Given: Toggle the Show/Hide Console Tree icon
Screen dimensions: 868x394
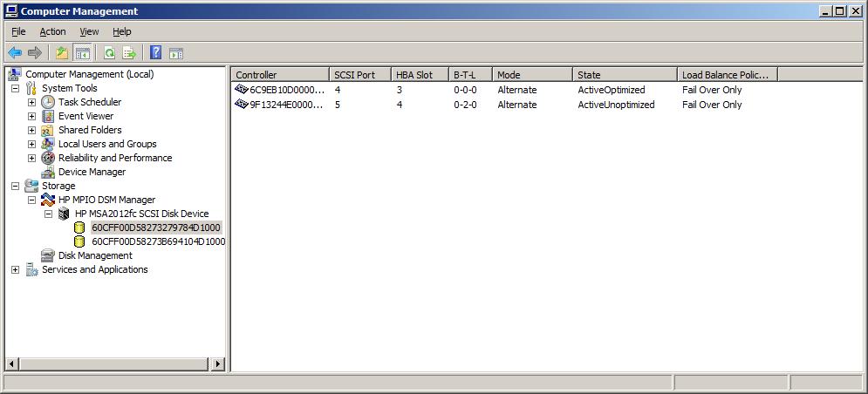Looking at the screenshot, I should pyautogui.click(x=83, y=52).
